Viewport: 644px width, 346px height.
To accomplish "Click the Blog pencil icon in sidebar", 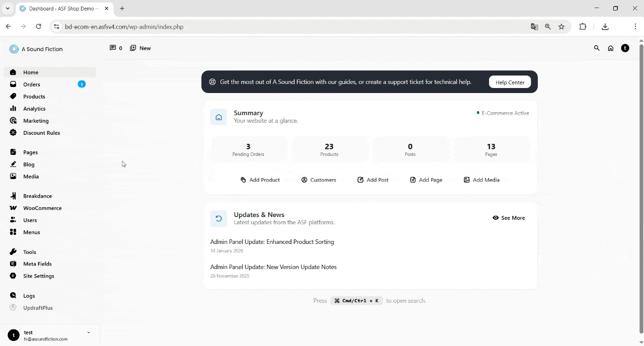I will click(13, 164).
